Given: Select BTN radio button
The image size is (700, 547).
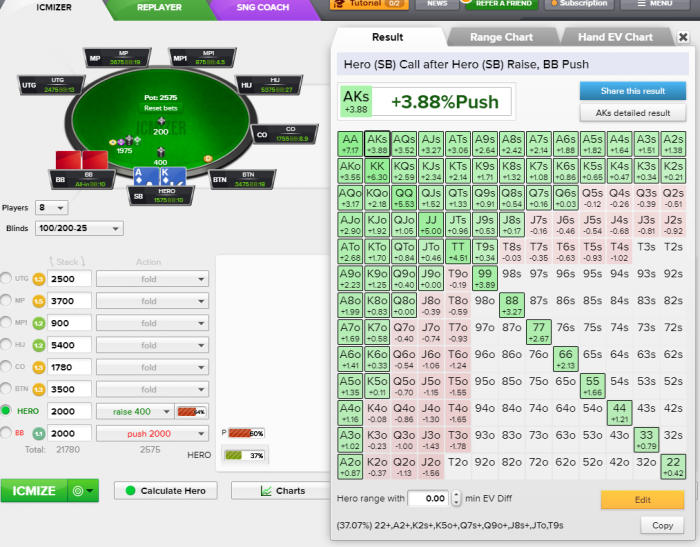Looking at the screenshot, I should 6,388.
